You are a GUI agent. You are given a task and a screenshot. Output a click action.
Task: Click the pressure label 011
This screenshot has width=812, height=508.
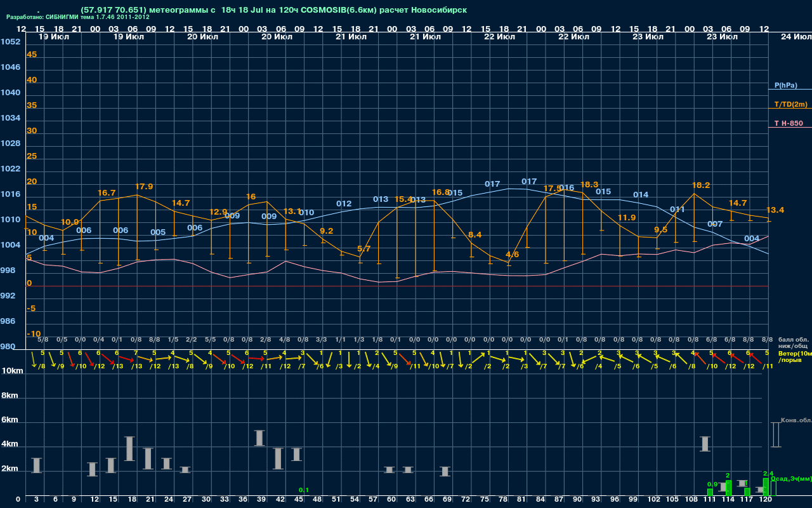(678, 210)
